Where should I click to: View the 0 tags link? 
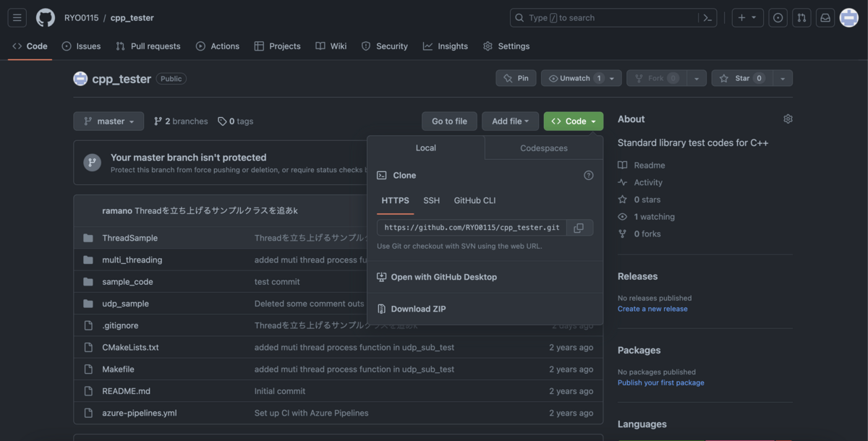[236, 121]
